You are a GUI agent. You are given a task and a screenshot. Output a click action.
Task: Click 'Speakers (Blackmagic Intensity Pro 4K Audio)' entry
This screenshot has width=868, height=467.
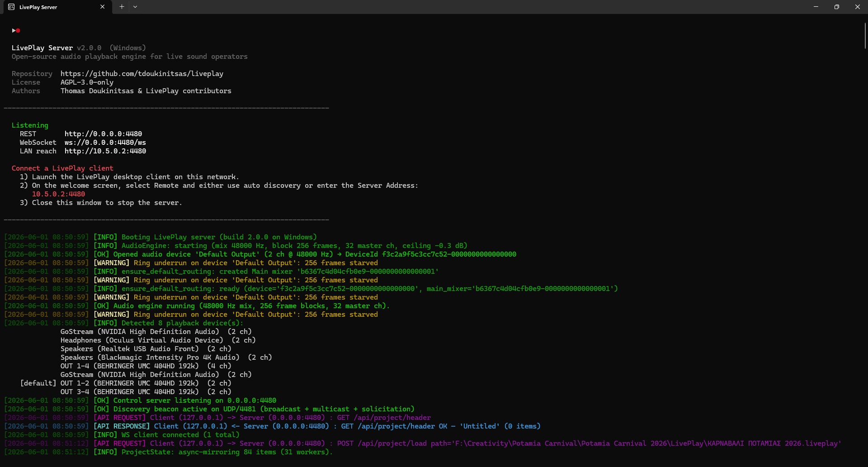pyautogui.click(x=166, y=357)
